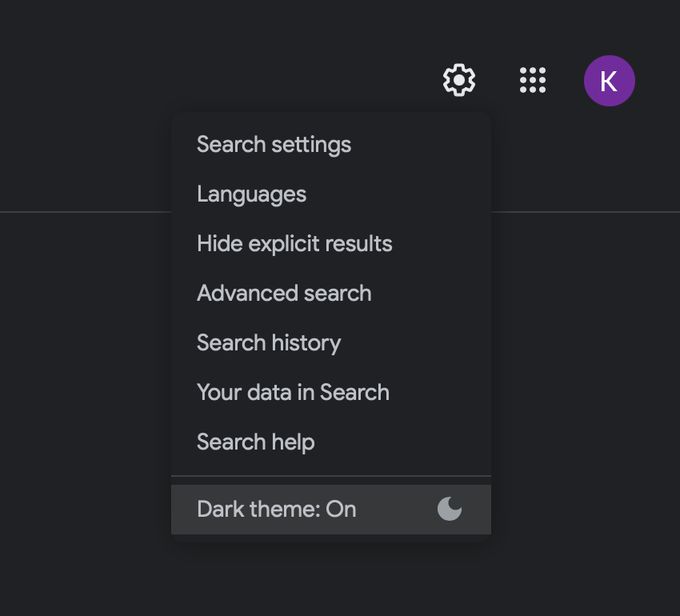The height and width of the screenshot is (616, 680).
Task: Open the Google apps grid icon
Action: 533,80
